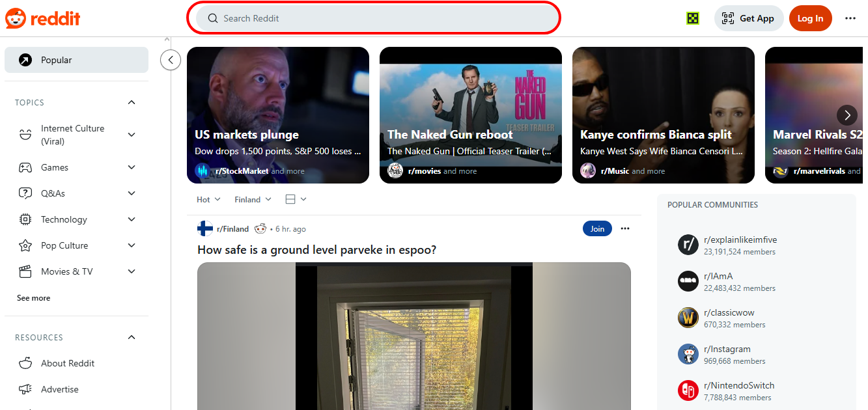Click the r/NintendoSwitch community icon
The image size is (868, 410).
click(x=688, y=390)
